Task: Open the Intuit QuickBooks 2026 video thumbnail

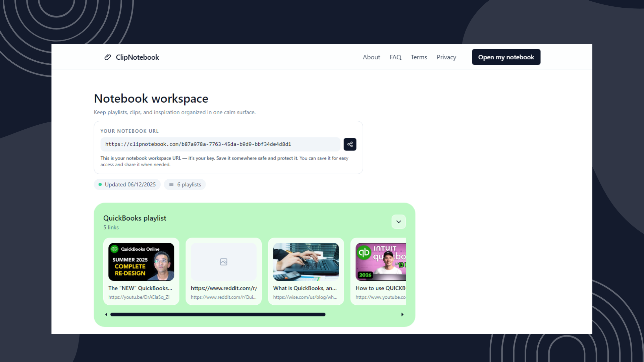Action: (x=381, y=262)
